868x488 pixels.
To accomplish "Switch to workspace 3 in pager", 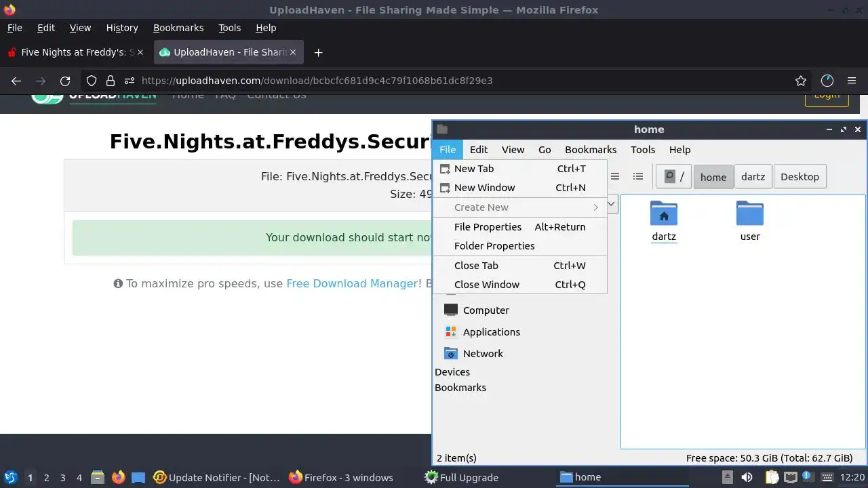I will click(62, 477).
